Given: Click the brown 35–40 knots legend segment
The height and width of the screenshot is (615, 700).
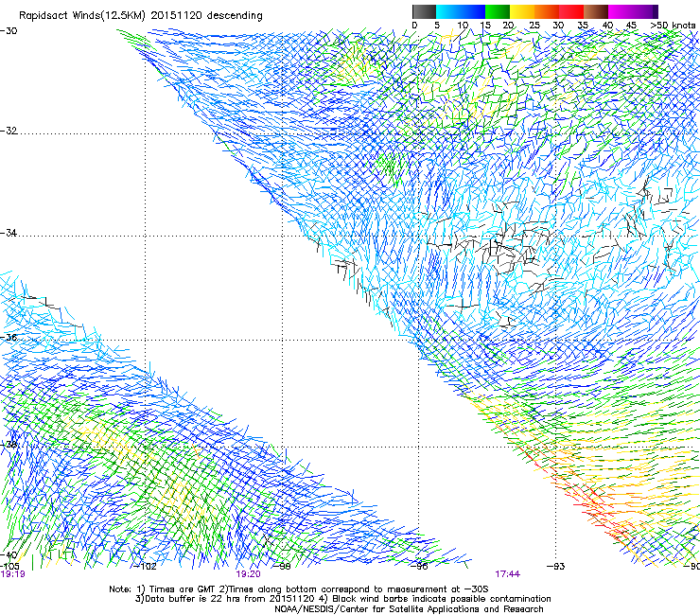Looking at the screenshot, I should [x=596, y=11].
